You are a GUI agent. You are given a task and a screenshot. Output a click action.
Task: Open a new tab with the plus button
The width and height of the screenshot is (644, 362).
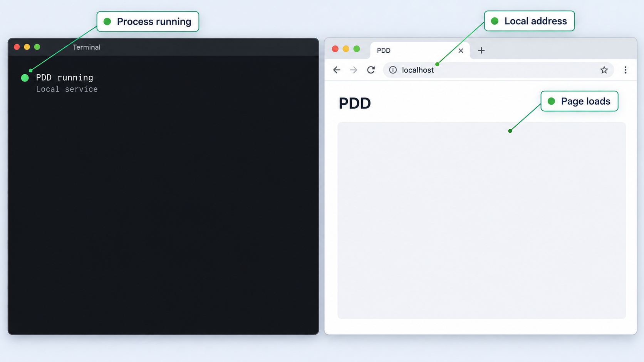(481, 50)
